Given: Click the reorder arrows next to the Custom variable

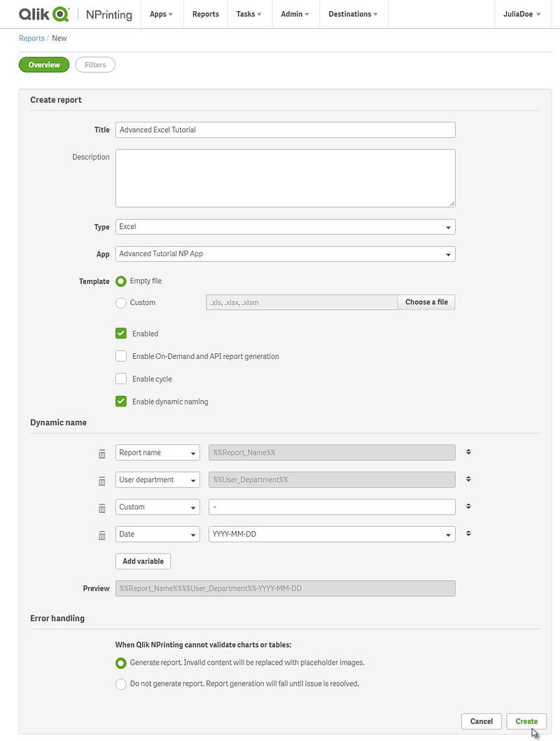Looking at the screenshot, I should (468, 506).
